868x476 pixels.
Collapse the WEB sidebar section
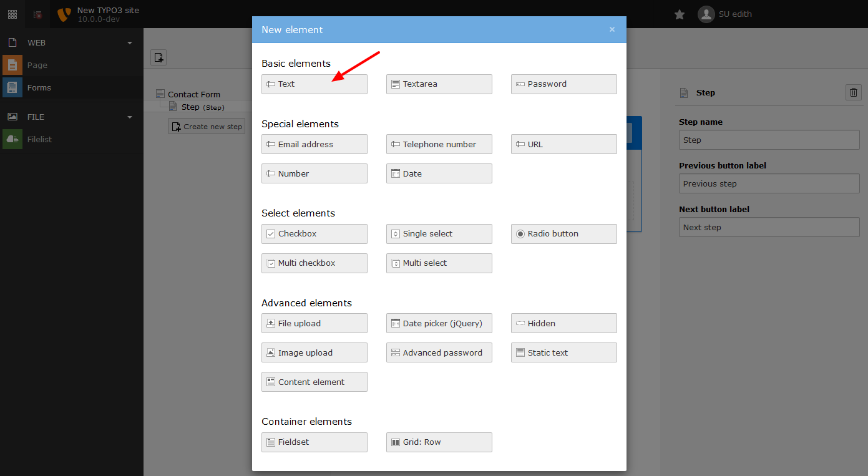pyautogui.click(x=129, y=42)
